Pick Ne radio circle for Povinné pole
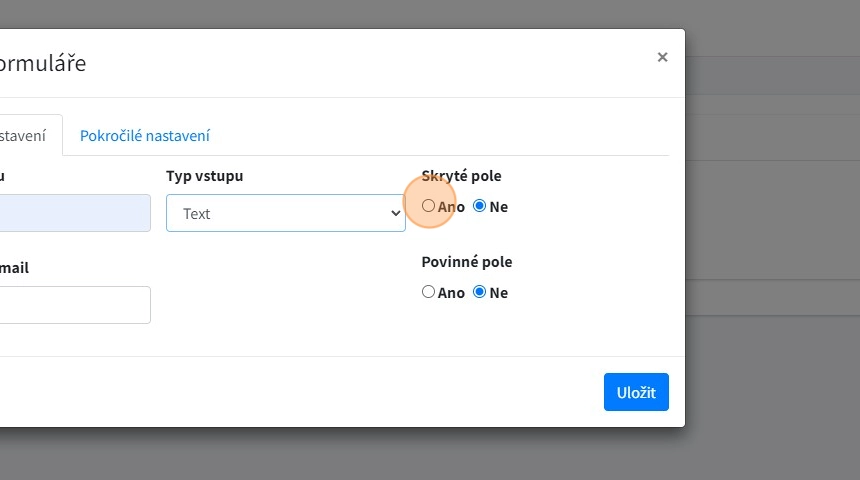860x480 pixels. tap(480, 292)
